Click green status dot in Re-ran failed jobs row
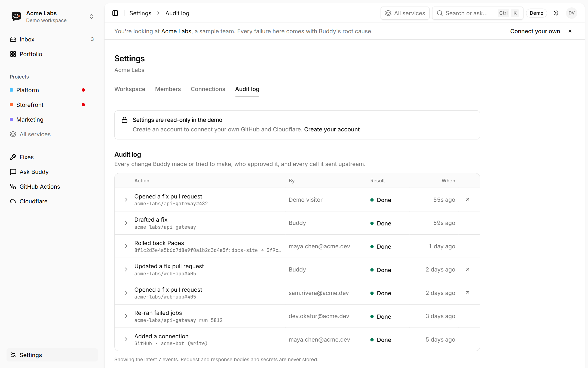Image resolution: width=588 pixels, height=368 pixels. pos(372,316)
